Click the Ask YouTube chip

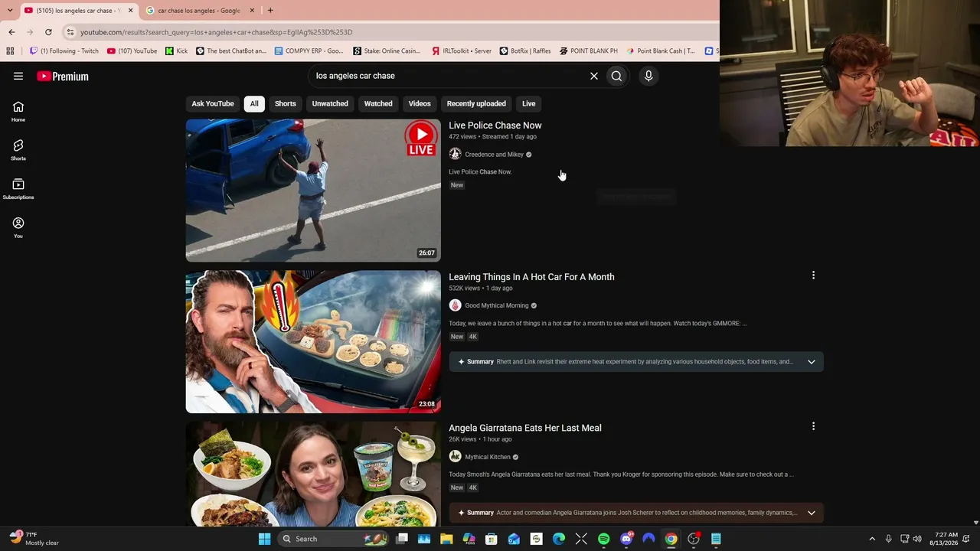tap(213, 103)
